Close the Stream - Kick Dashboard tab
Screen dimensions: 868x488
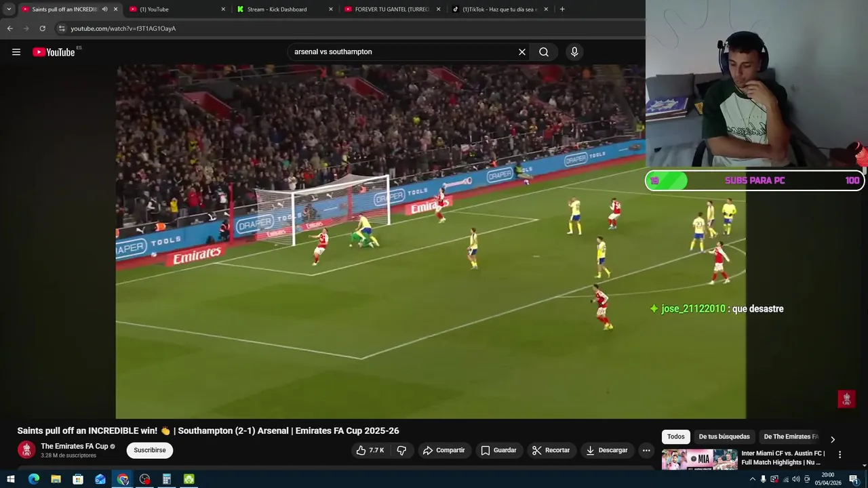(331, 9)
